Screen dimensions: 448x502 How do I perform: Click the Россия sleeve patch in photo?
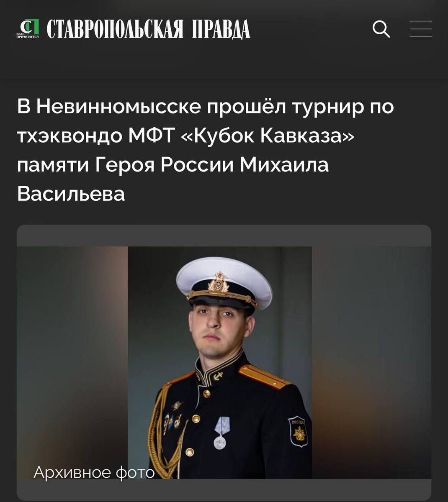pos(299,431)
